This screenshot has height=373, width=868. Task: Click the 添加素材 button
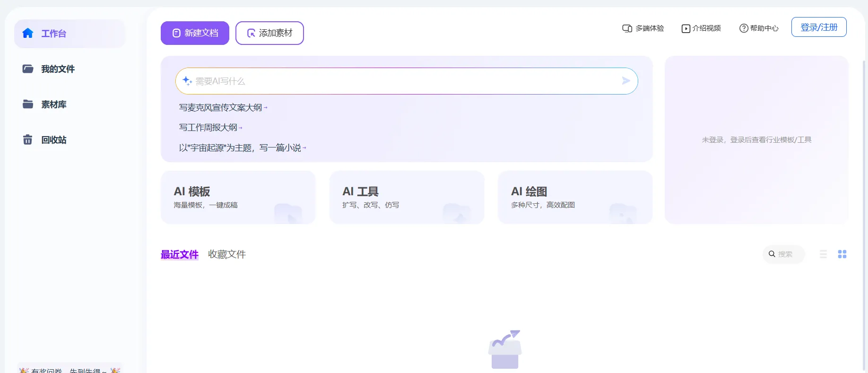(x=269, y=33)
